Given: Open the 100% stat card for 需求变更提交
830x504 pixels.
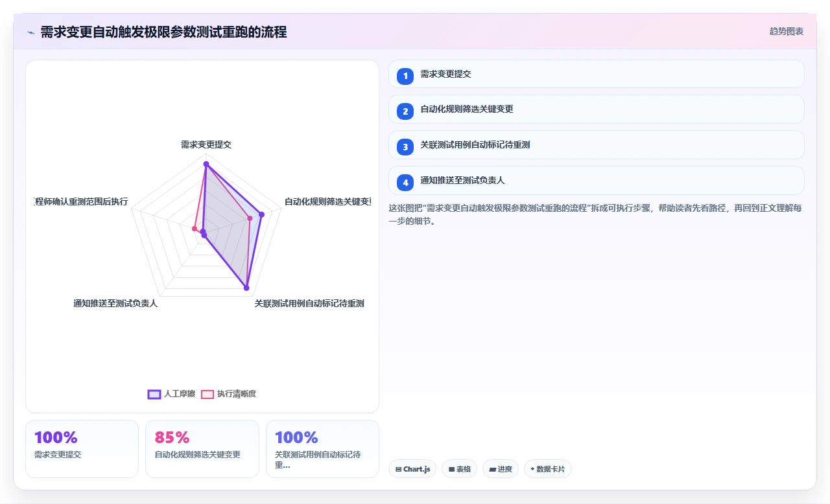Looking at the screenshot, I should click(x=82, y=449).
